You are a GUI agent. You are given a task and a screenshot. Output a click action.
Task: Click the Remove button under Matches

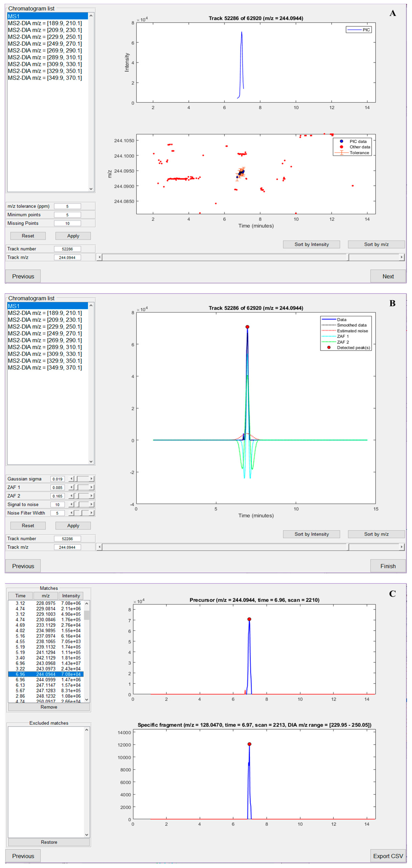click(49, 707)
